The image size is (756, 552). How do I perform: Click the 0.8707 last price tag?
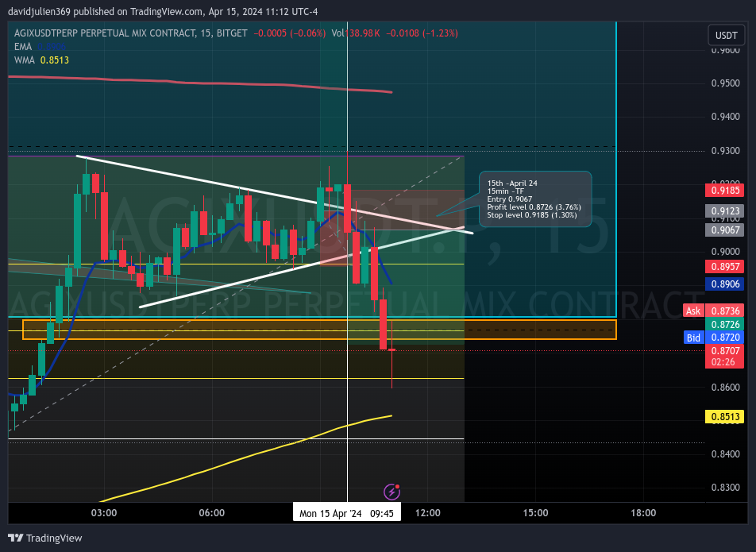pyautogui.click(x=725, y=350)
